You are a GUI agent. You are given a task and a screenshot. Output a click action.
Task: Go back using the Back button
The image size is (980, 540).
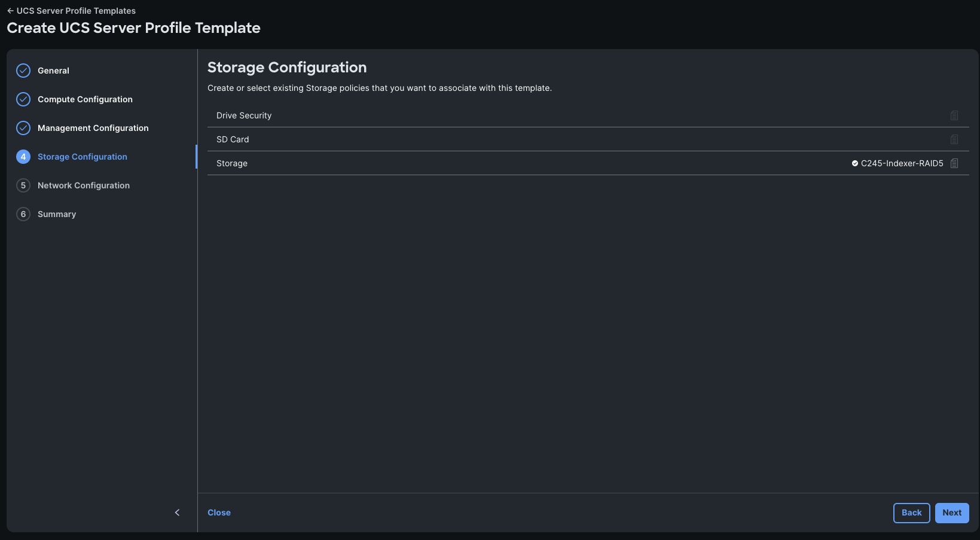point(911,512)
